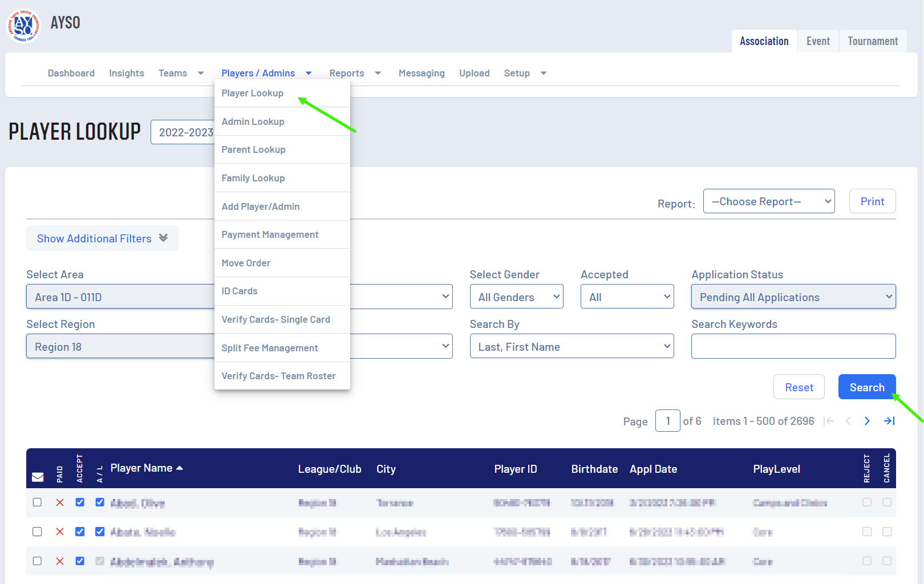Click the Search Keywords text field
Screen dimensions: 924x584
[x=793, y=347]
